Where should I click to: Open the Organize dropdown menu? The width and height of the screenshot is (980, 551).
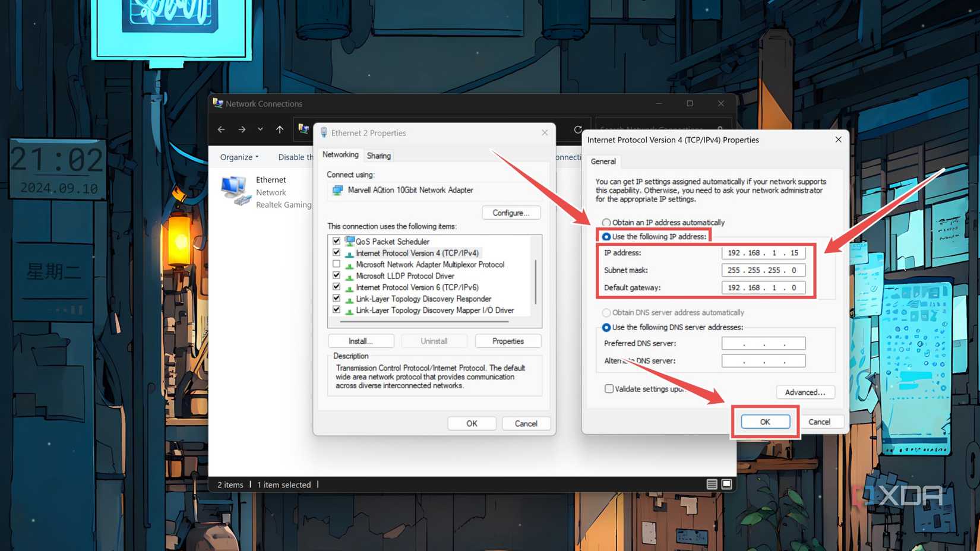click(x=239, y=157)
